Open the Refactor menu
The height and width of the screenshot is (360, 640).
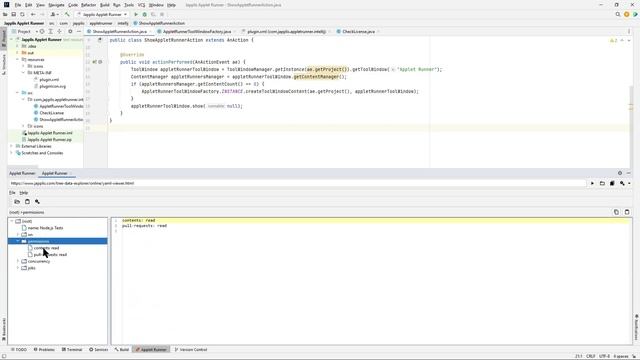88,5
